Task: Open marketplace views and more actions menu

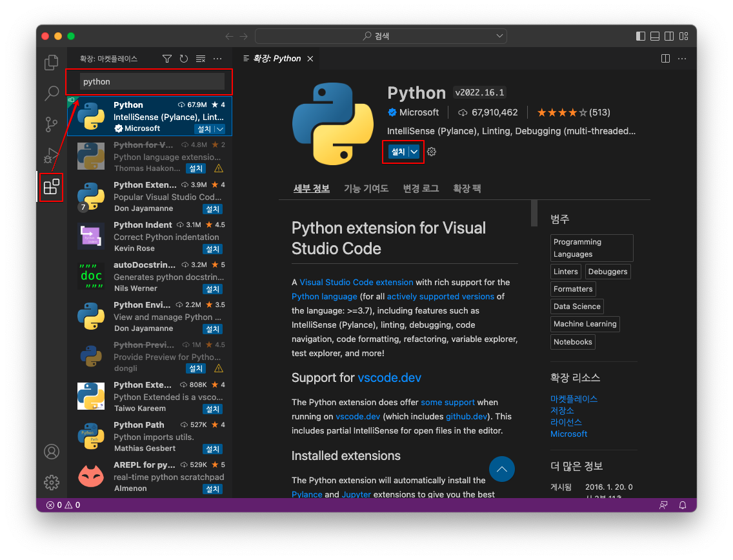Action: 217,59
